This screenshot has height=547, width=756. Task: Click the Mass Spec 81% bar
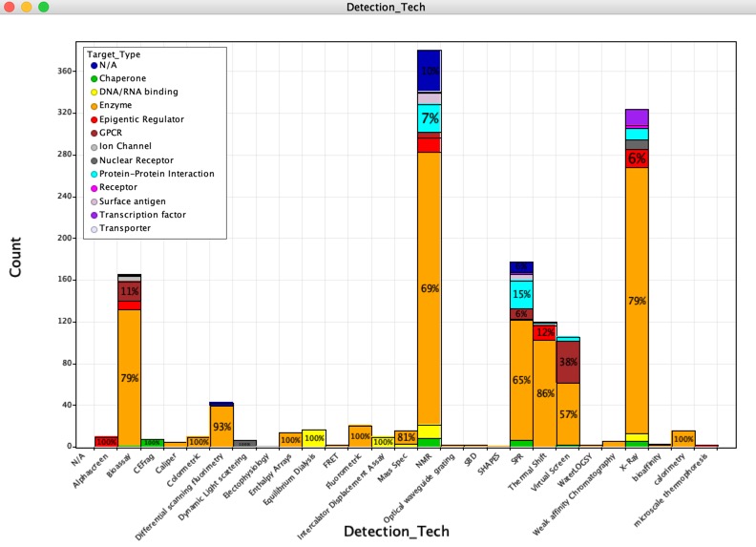(406, 437)
